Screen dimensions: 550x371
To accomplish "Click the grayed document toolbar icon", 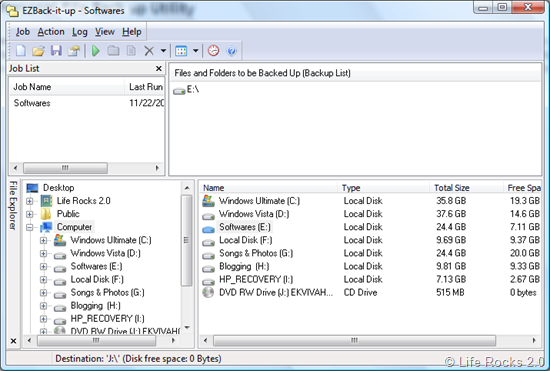I will pos(131,51).
